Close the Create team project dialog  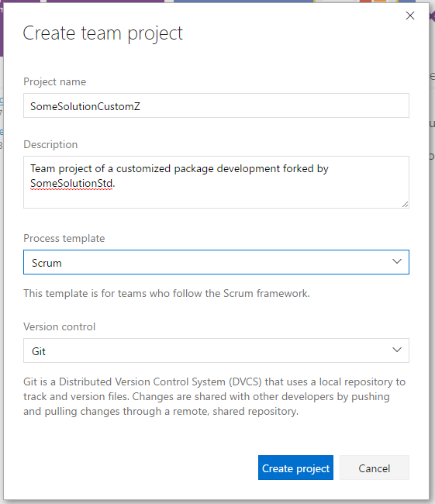pos(410,16)
